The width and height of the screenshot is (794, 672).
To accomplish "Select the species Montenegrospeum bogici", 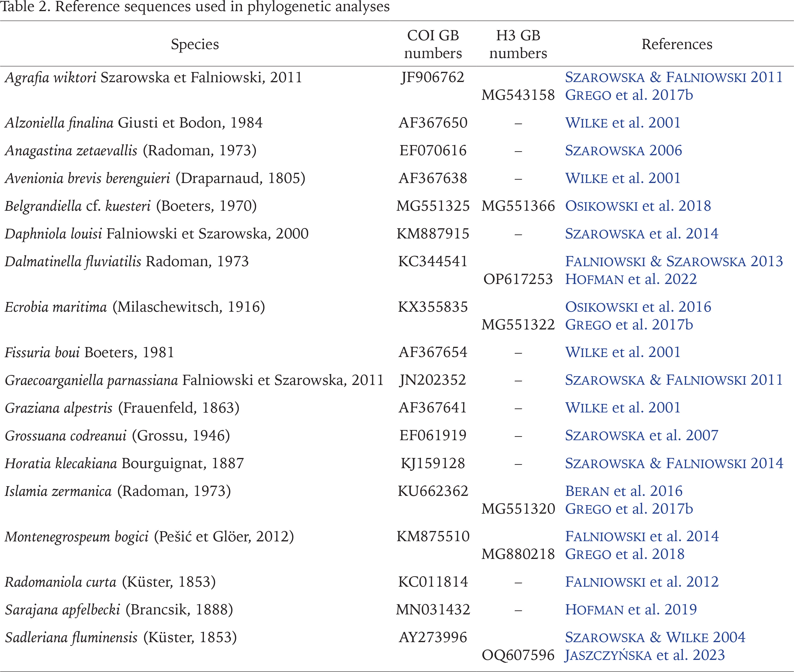I will point(77,537).
